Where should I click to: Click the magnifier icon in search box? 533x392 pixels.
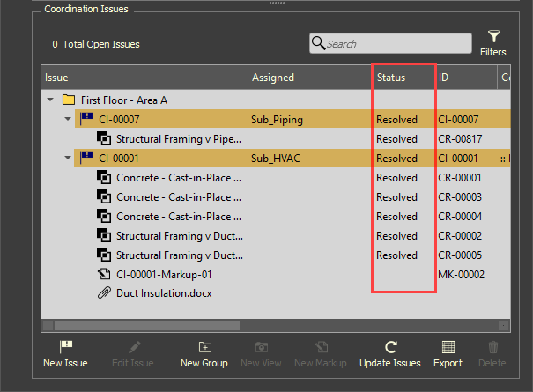[x=320, y=43]
